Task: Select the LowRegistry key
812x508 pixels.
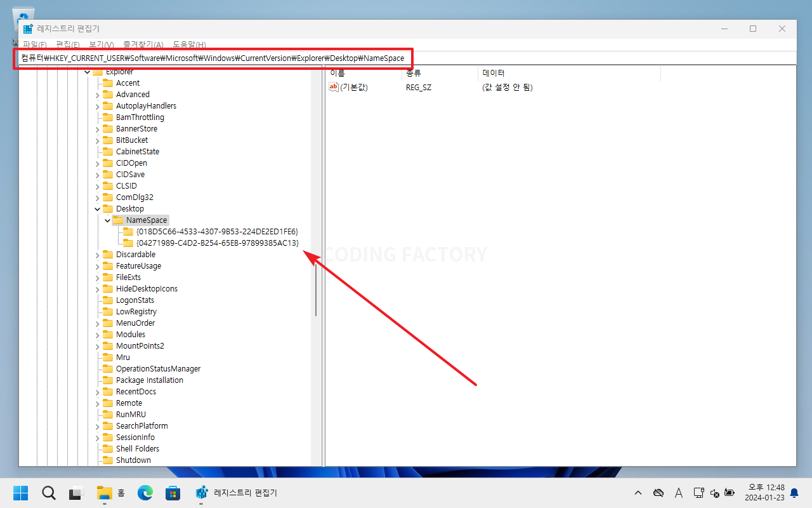Action: coord(136,312)
